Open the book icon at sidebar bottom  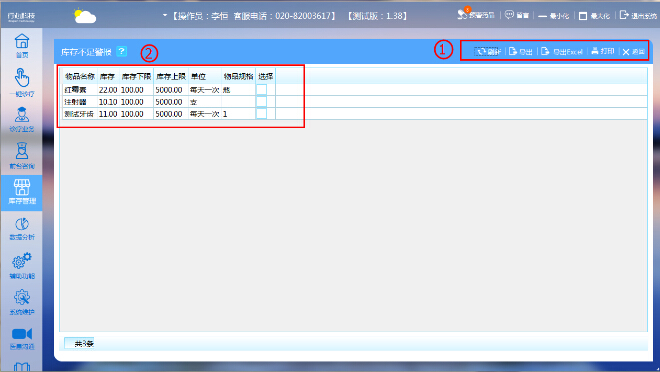(x=22, y=366)
